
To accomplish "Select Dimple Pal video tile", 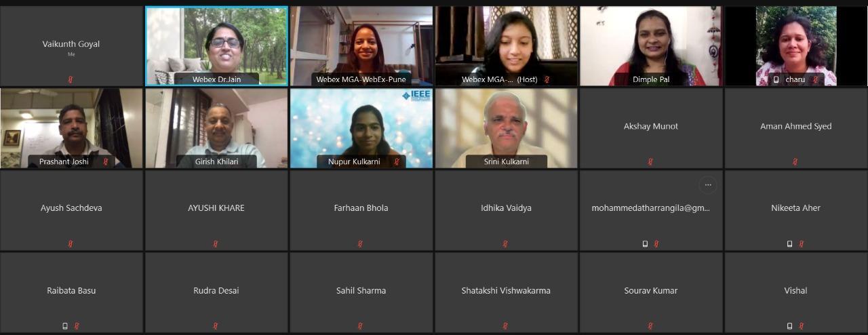I will [651, 46].
